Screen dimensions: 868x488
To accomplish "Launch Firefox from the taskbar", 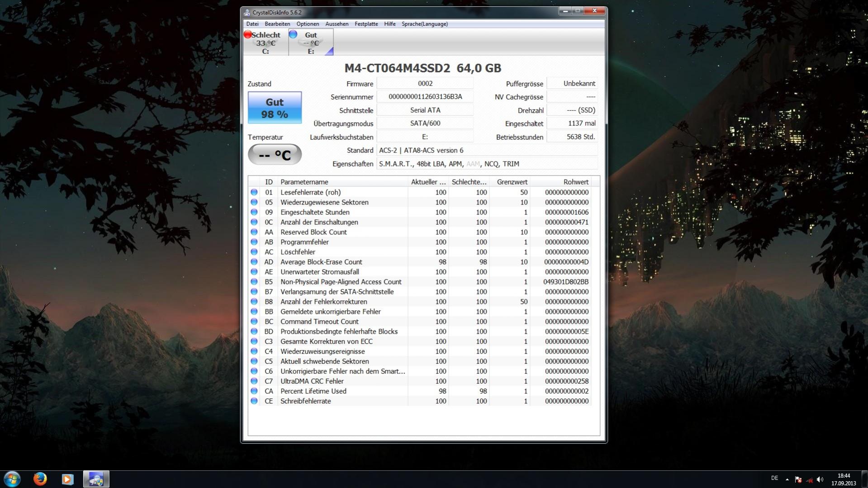I will tap(40, 479).
